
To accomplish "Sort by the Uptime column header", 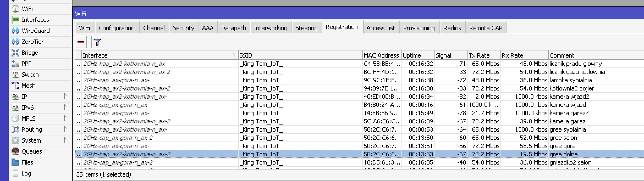I will click(x=418, y=55).
